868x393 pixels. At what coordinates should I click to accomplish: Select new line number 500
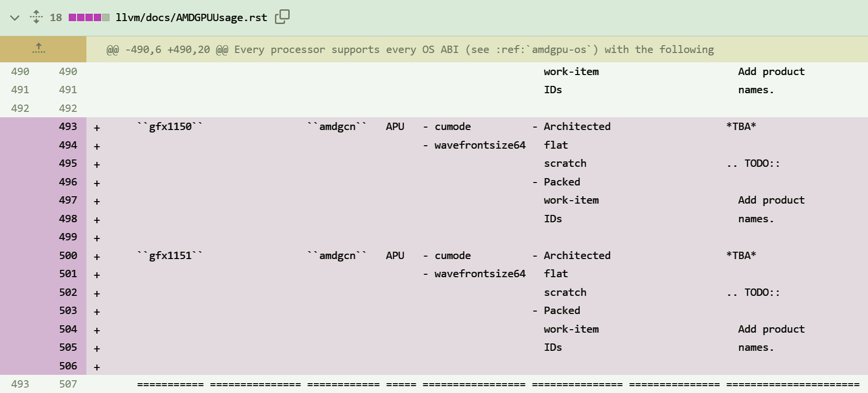click(68, 256)
